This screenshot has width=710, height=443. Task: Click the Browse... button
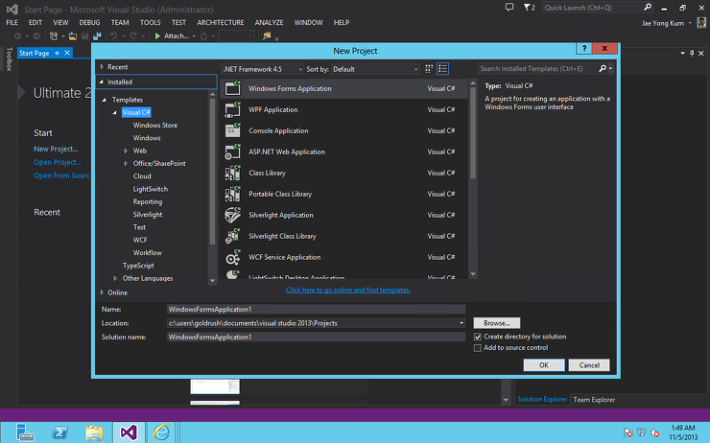[x=497, y=323]
